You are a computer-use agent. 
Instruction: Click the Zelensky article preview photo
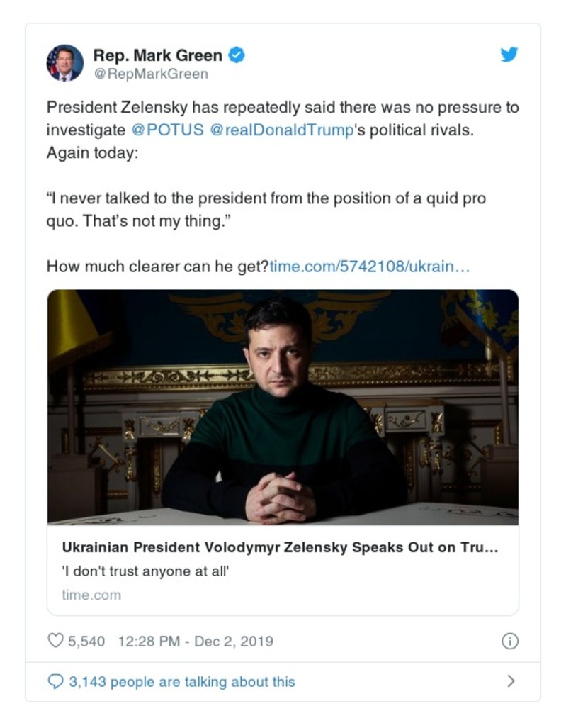283,406
